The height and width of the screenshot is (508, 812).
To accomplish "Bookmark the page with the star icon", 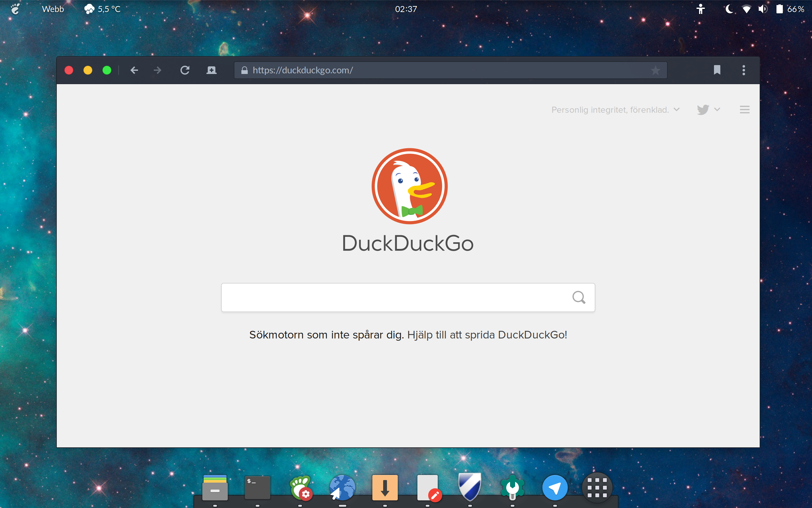I will 655,70.
